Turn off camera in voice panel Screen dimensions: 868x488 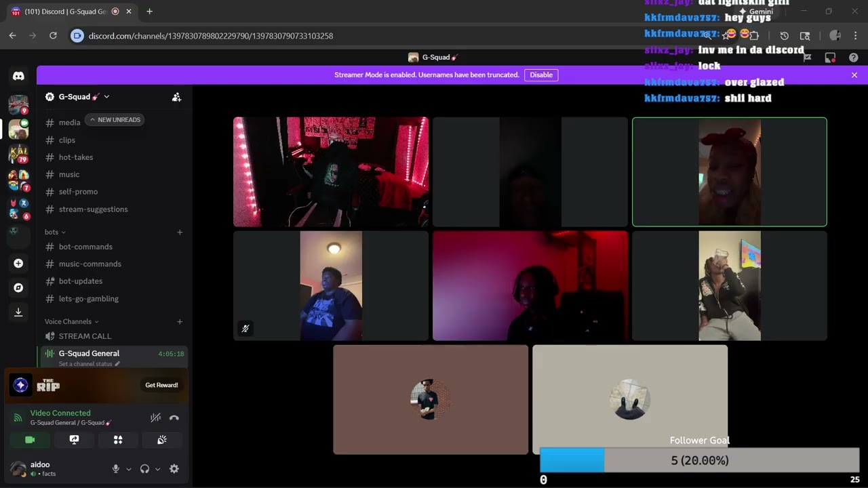(x=30, y=440)
